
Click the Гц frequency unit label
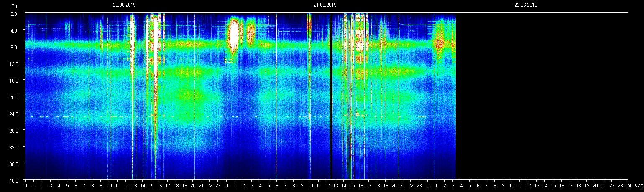click(x=15, y=6)
